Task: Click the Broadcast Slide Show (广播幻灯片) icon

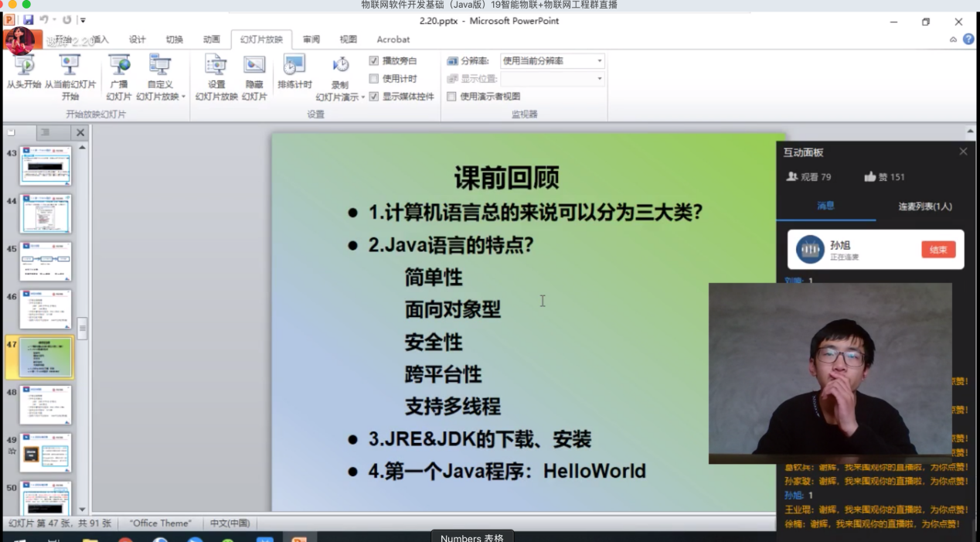Action: point(119,71)
